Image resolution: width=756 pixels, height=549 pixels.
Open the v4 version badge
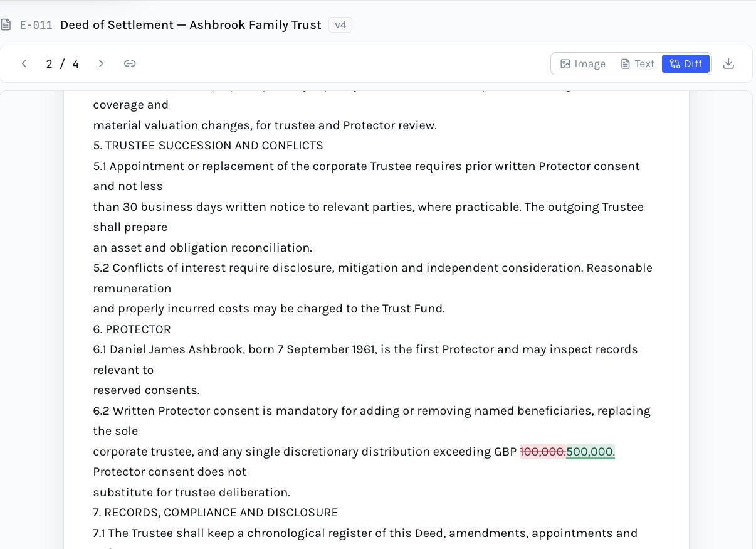pos(340,25)
